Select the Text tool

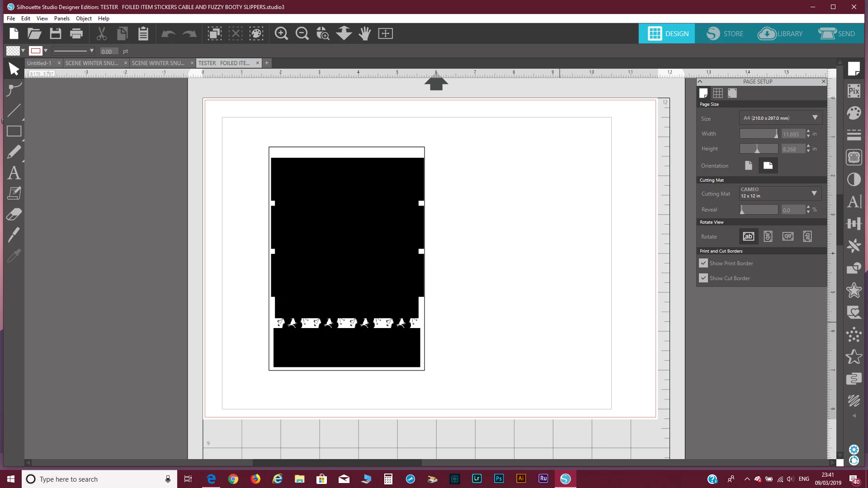pos(14,173)
